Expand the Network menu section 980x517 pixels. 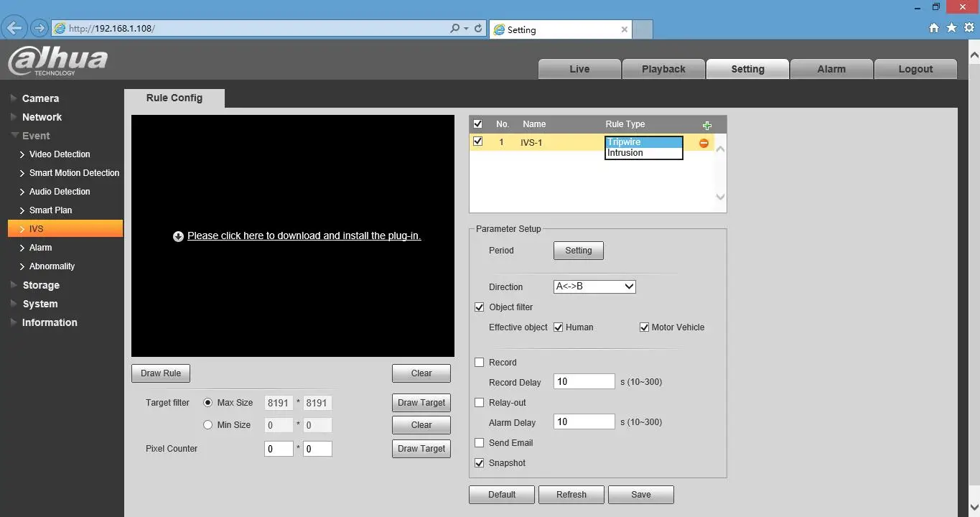(x=42, y=117)
